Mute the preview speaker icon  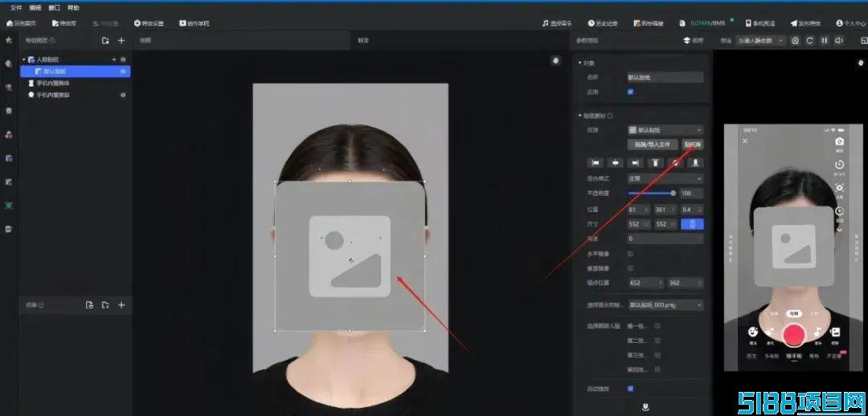pos(838,40)
